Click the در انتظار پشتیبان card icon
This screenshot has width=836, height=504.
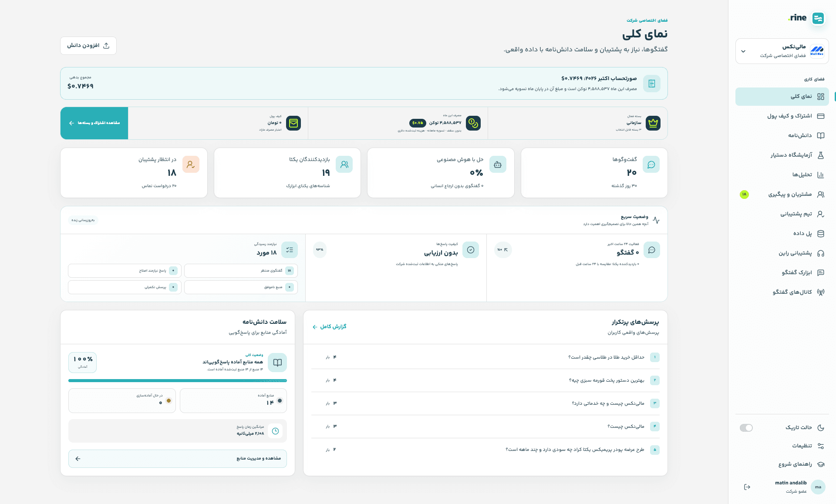[191, 165]
